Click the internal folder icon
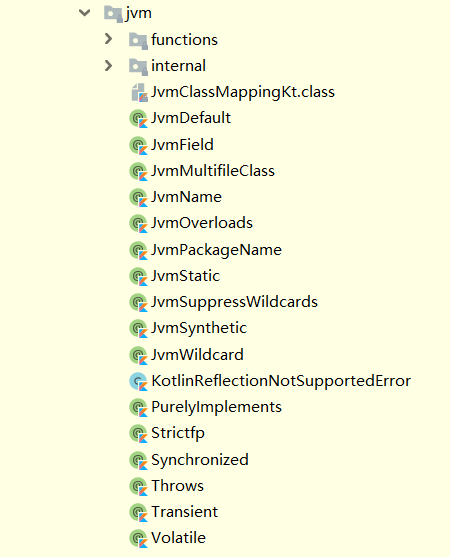Viewport: 450px width, 557px height. 138,67
